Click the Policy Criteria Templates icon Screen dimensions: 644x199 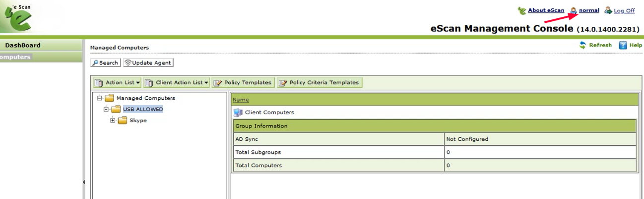[283, 83]
